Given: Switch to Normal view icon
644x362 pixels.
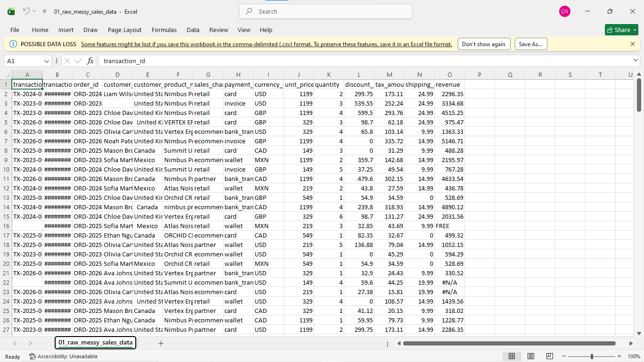Looking at the screenshot, I should pos(512,356).
